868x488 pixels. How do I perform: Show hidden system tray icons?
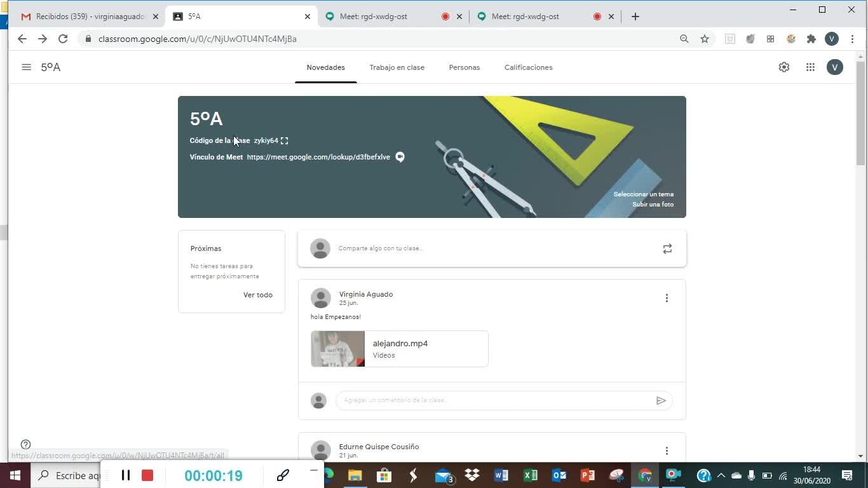click(721, 475)
